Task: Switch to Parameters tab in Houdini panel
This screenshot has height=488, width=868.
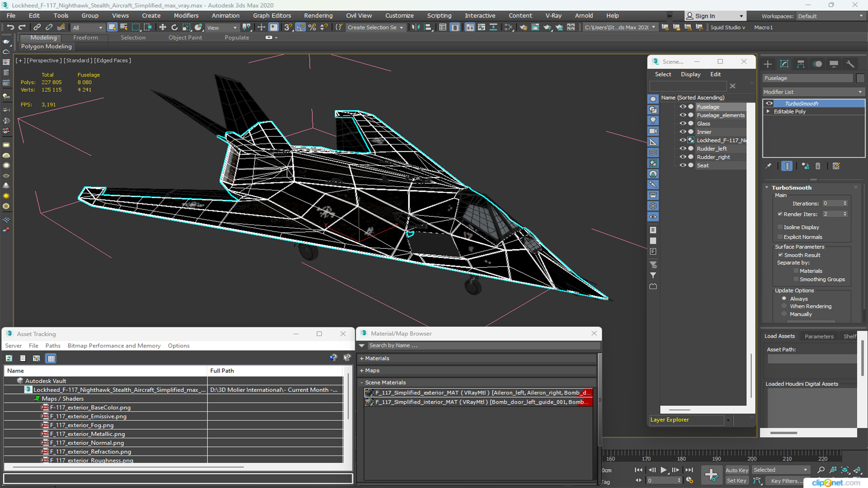Action: click(x=819, y=336)
